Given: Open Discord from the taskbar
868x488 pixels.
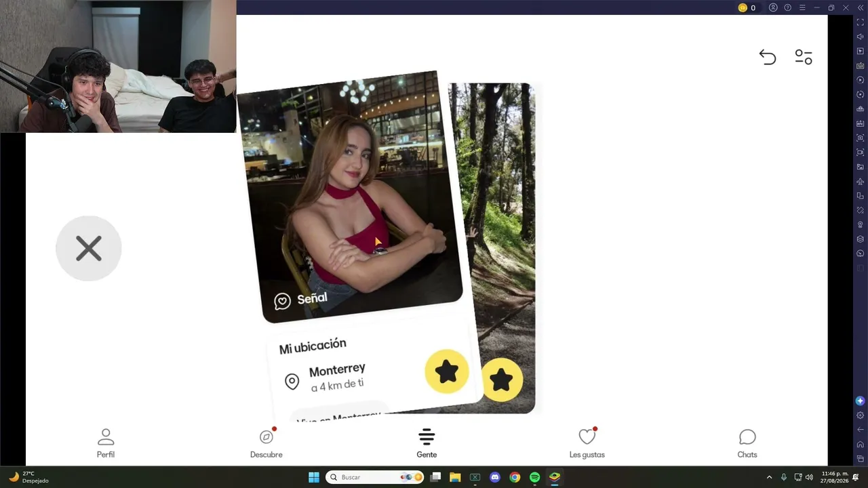Looking at the screenshot, I should pos(495,477).
